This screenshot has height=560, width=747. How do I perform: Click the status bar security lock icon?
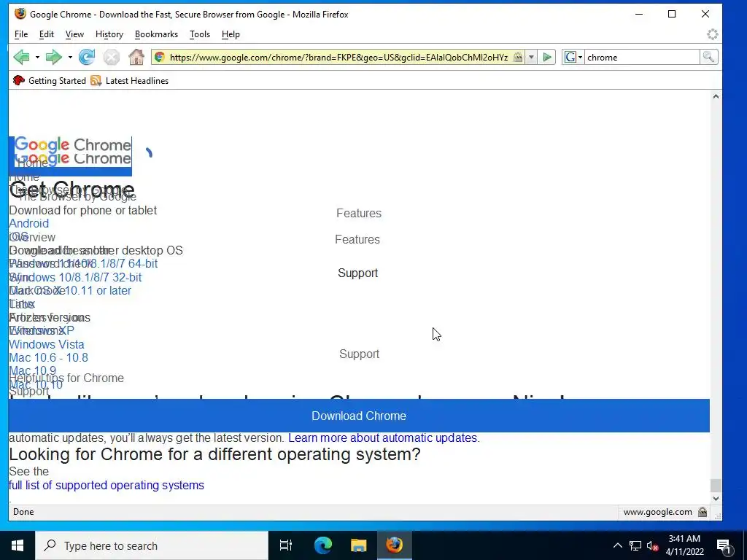coord(703,512)
